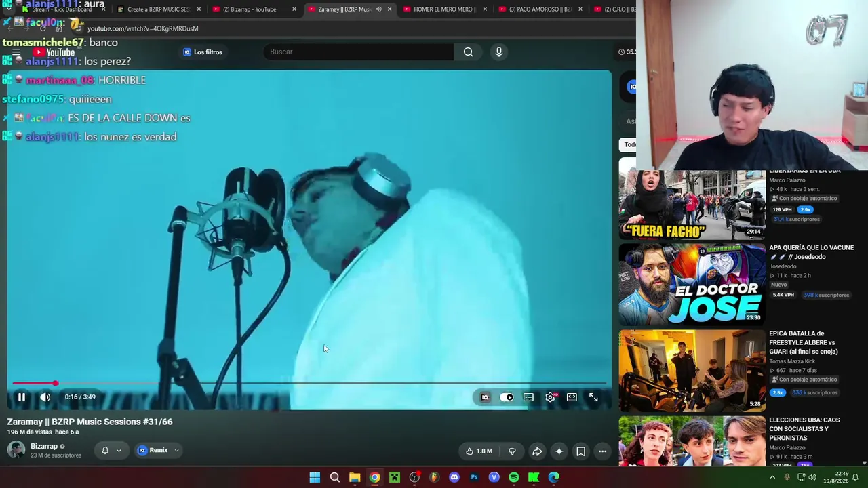Screen dimensions: 868x488
Task: Switch to HOMER EL MERO MERO tab
Action: [x=443, y=9]
